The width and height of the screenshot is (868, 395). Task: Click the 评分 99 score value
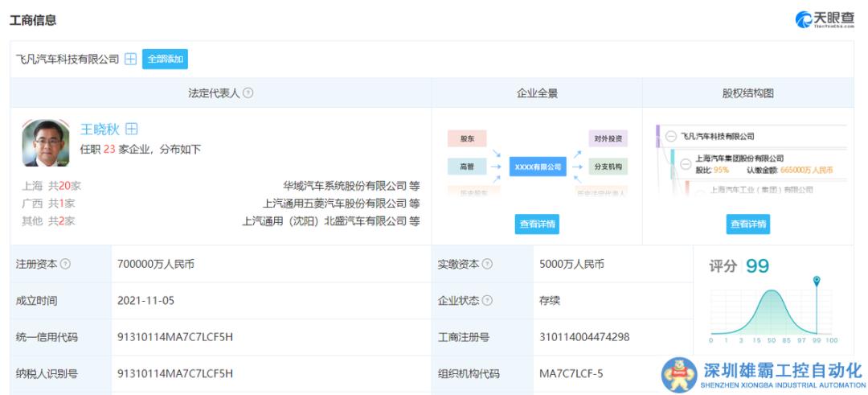pyautogui.click(x=757, y=266)
